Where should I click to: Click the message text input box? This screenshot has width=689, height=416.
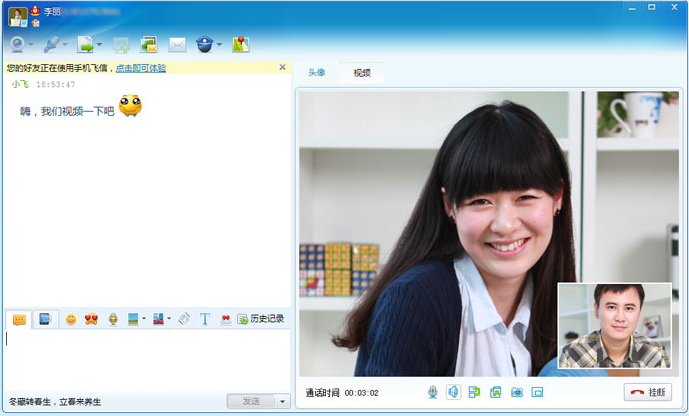click(147, 358)
